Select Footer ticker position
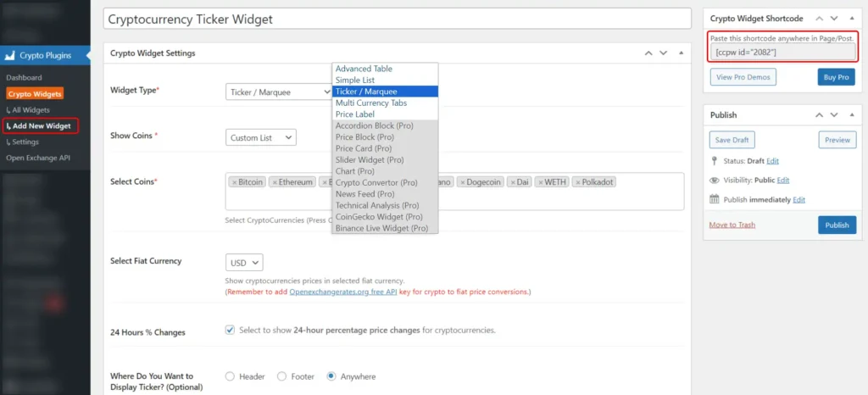Image resolution: width=868 pixels, height=395 pixels. [281, 376]
